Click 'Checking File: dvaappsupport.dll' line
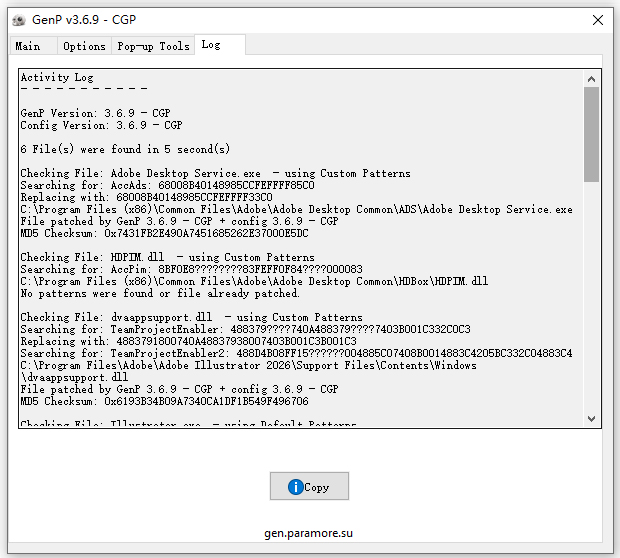The height and width of the screenshot is (558, 620). (191, 318)
